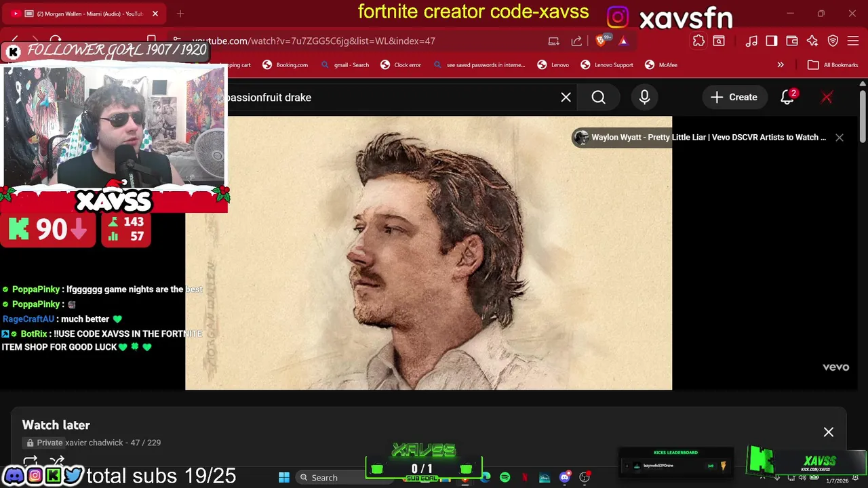Open the Lenovo Support bookmark
Screen dimensions: 868x488
(607, 65)
